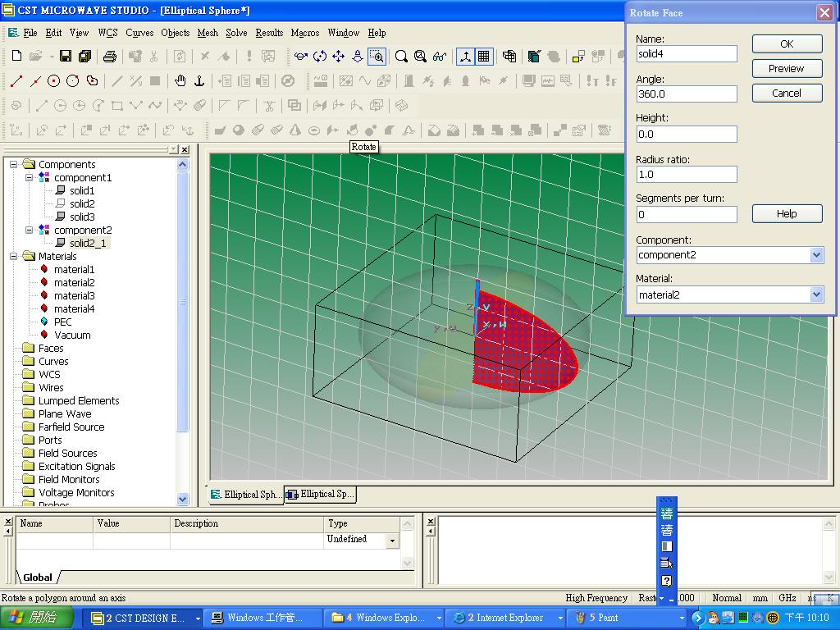Toggle the wireframe view icon
The height and width of the screenshot is (630, 840).
click(509, 56)
